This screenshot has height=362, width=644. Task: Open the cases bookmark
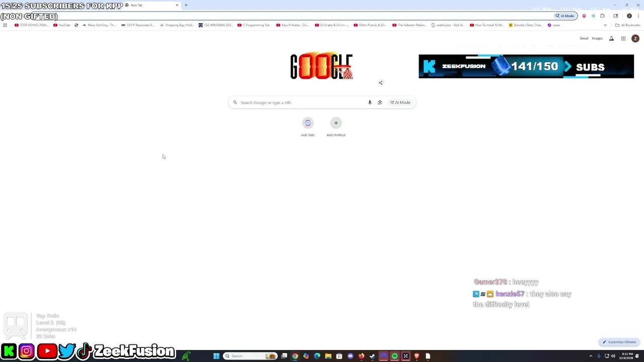pyautogui.click(x=553, y=25)
